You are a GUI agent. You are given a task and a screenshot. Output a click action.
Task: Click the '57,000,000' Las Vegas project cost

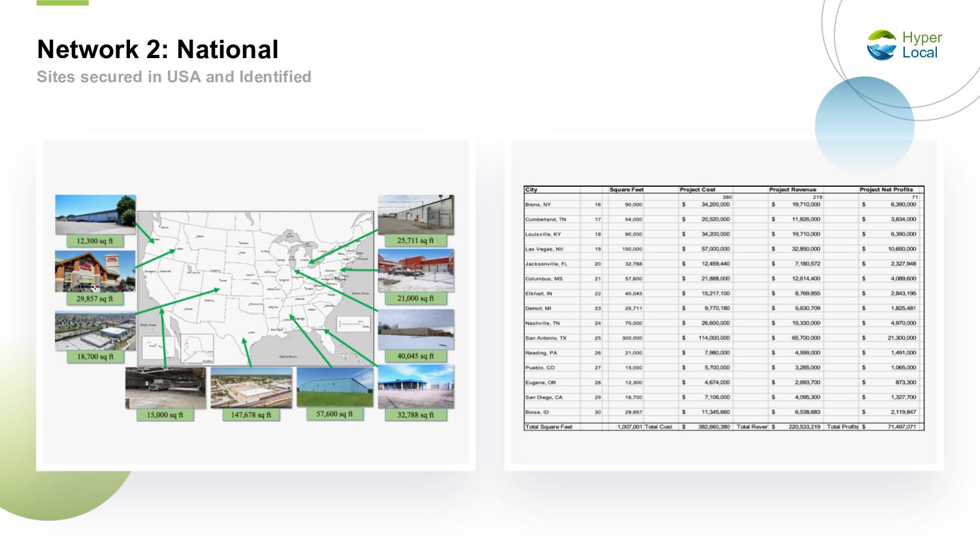[x=715, y=249]
